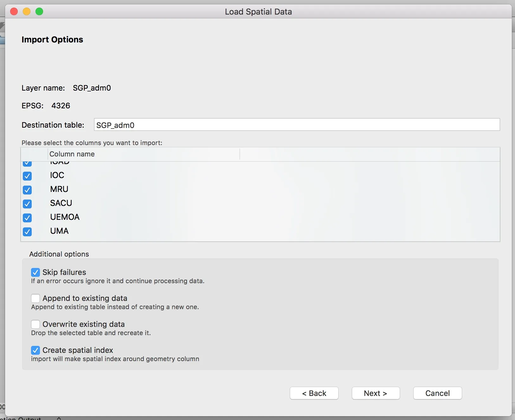Click the Column name header
This screenshot has width=515, height=420.
[x=144, y=154]
